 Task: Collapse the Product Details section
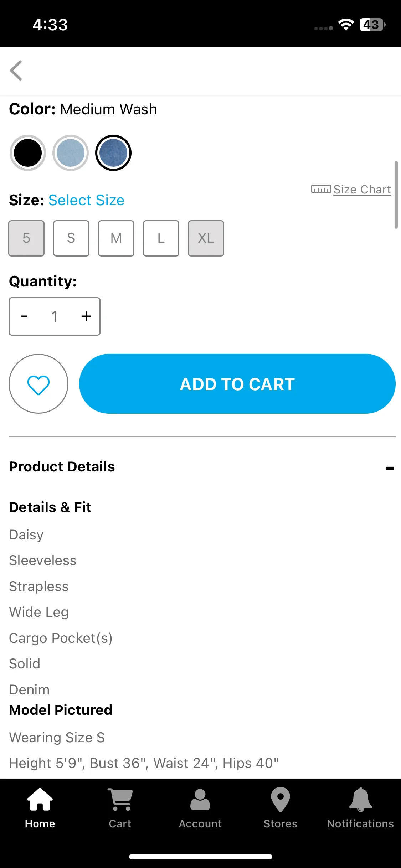pyautogui.click(x=390, y=468)
